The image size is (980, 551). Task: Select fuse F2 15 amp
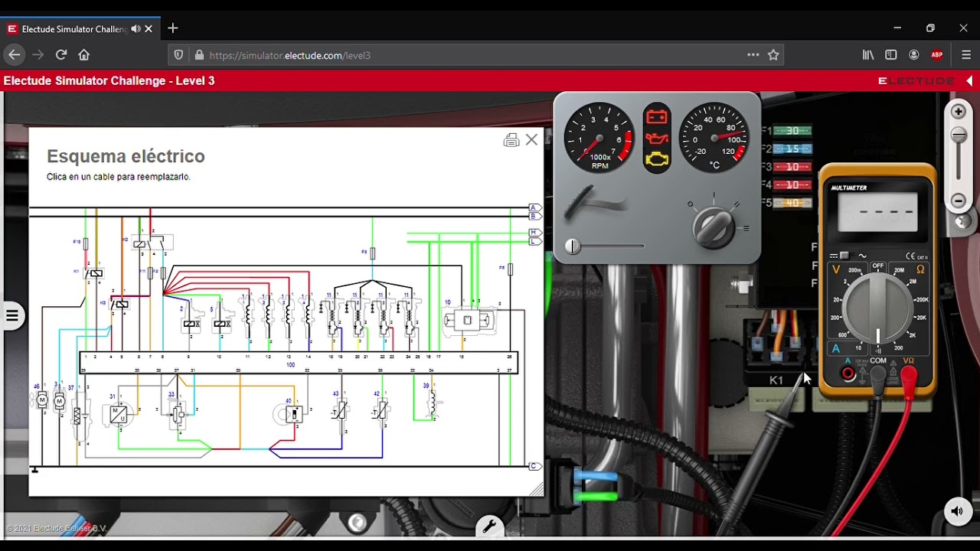click(x=792, y=148)
